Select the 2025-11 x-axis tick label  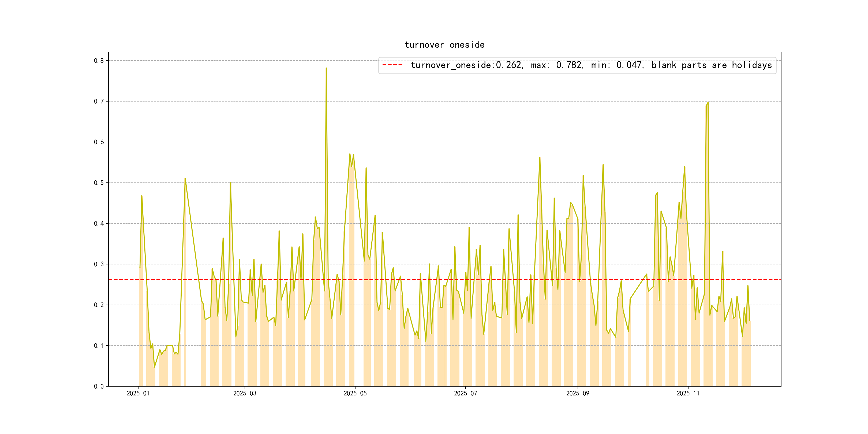click(688, 393)
